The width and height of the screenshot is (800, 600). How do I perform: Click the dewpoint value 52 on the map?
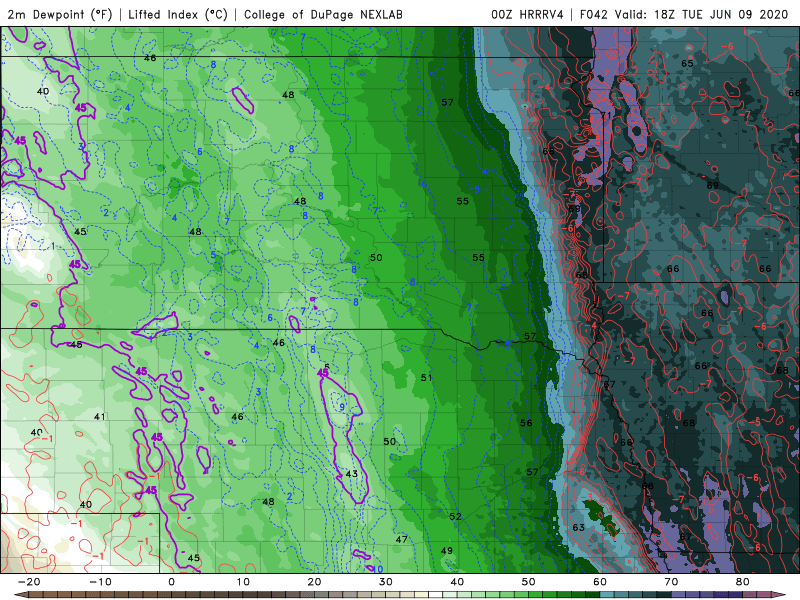click(455, 517)
